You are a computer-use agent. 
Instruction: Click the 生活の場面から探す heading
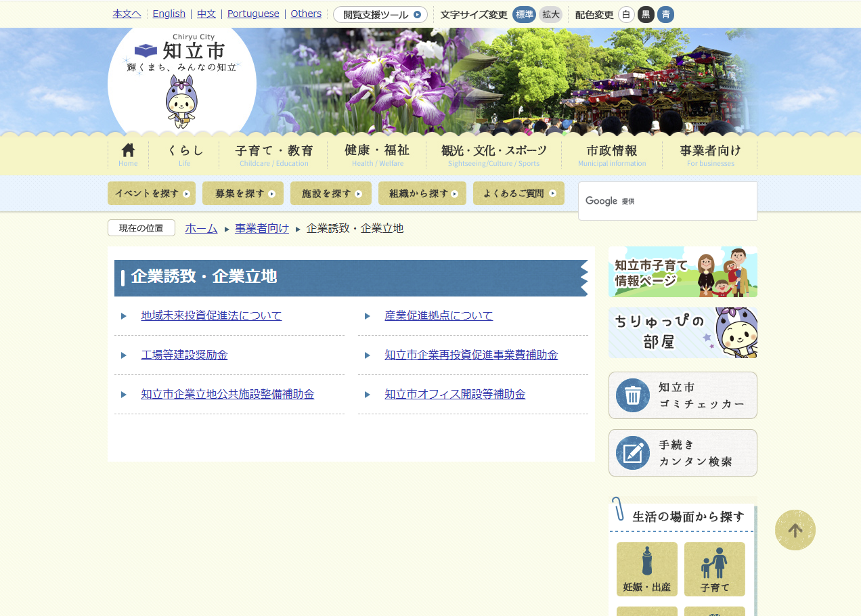coord(688,517)
